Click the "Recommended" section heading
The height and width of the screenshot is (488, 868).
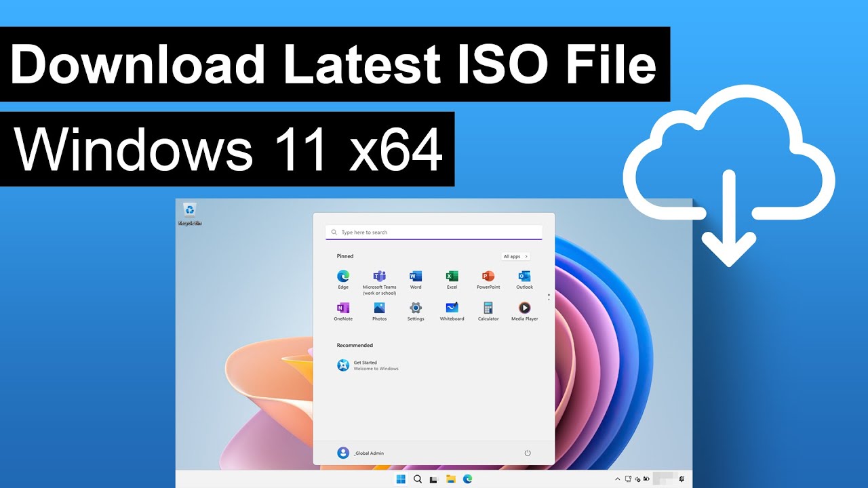pos(355,345)
